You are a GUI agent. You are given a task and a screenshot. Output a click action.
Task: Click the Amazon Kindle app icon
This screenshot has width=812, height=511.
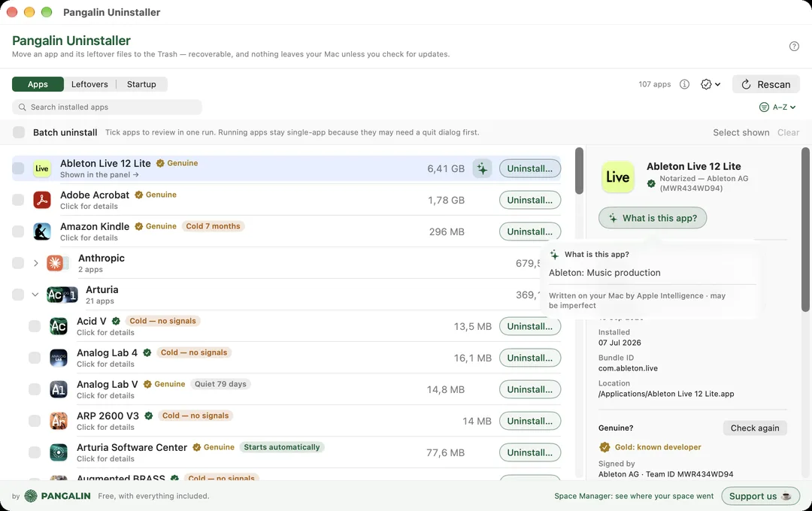pyautogui.click(x=42, y=232)
